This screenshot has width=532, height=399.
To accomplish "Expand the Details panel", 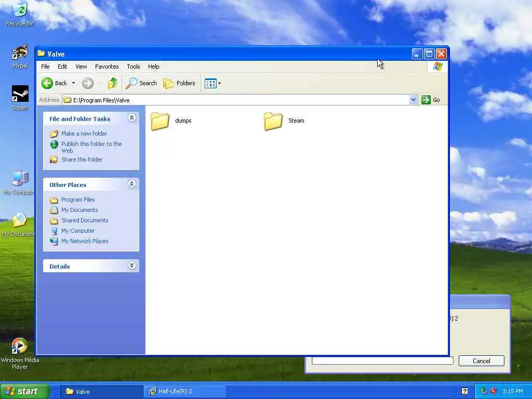I will click(131, 265).
